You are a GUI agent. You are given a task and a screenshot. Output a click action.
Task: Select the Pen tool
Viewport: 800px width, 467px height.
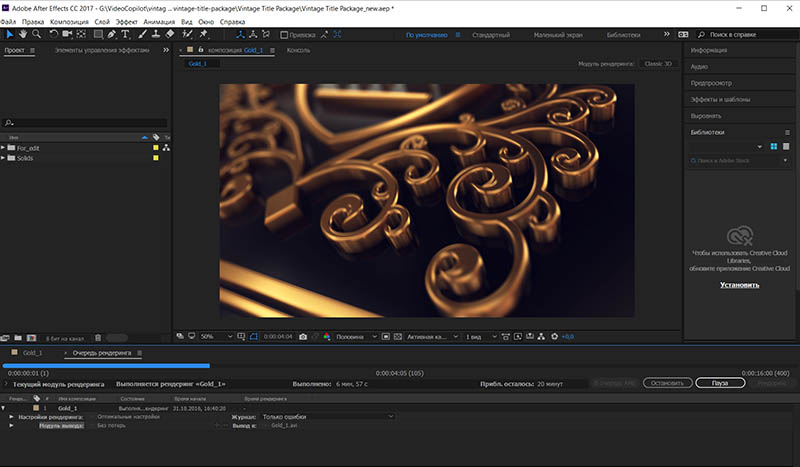[112, 34]
